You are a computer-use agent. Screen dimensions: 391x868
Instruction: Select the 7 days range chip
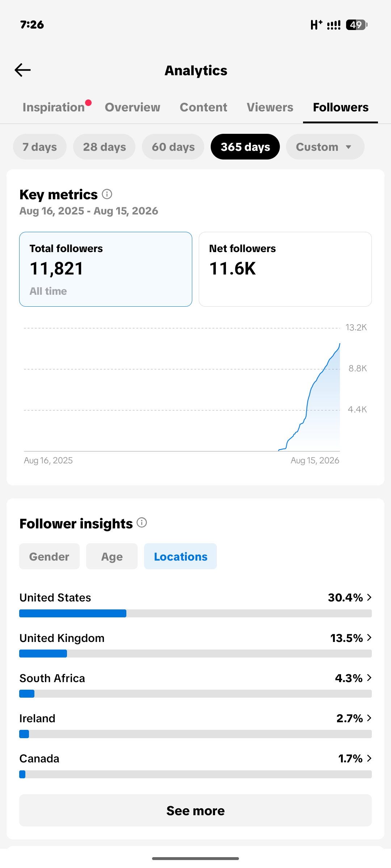(40, 147)
